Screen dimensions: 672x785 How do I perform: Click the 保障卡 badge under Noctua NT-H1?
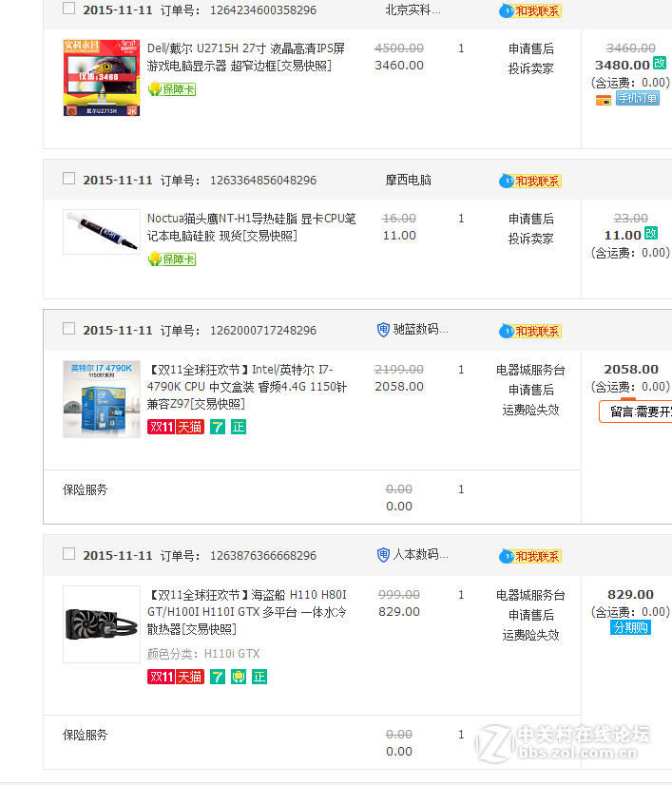[x=172, y=259]
